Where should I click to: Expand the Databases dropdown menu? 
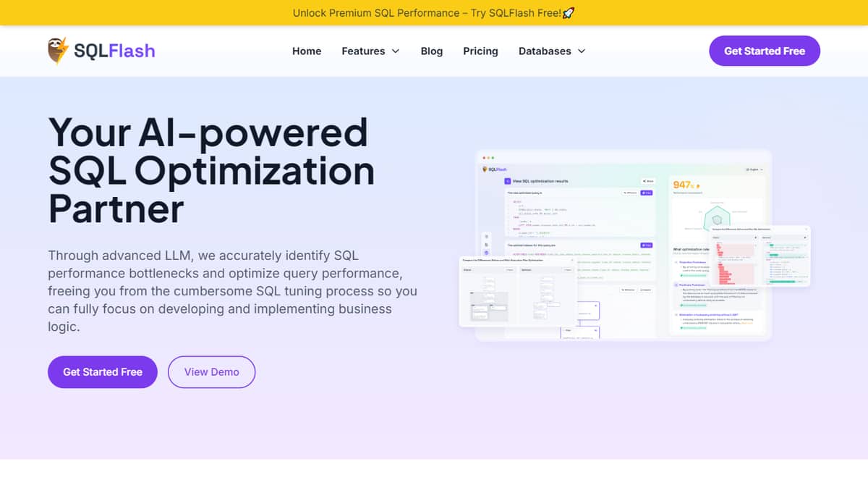coord(552,51)
